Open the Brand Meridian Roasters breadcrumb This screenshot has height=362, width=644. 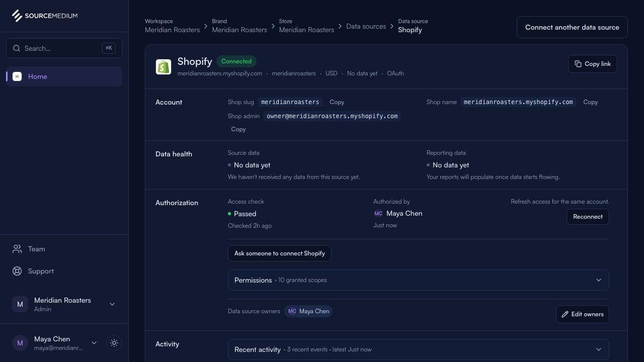point(239,26)
